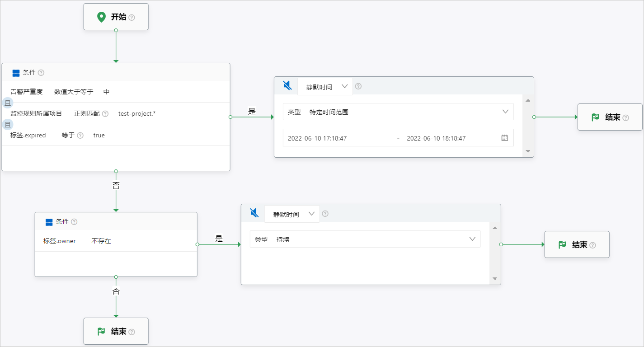Click help icon beside 等于 operator
This screenshot has height=347, width=644.
[x=80, y=135]
